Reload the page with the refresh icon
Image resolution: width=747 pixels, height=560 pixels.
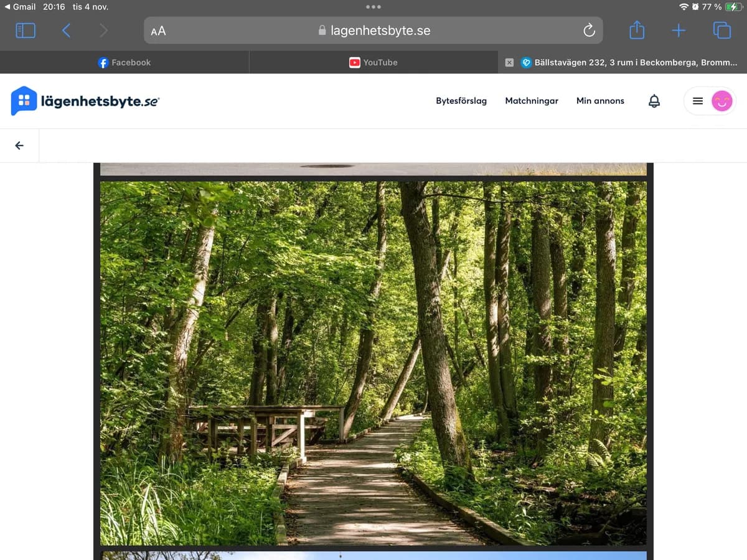pos(589,30)
